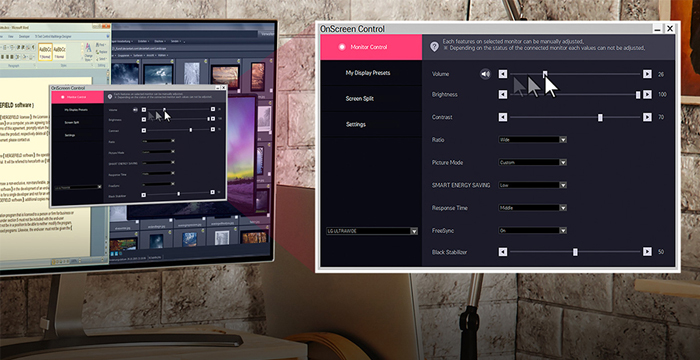Raise Contrast using the right arrow
Screen dimensions: 700x360
click(x=647, y=117)
